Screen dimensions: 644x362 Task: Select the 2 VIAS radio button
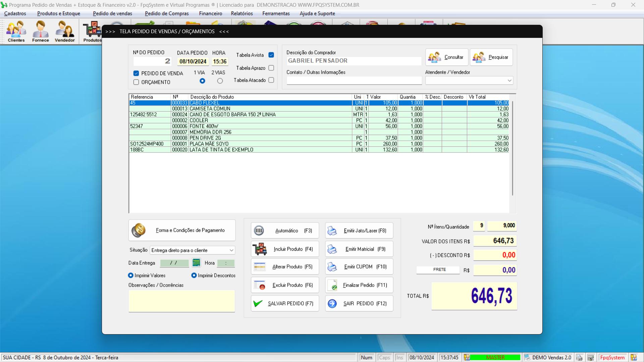click(x=220, y=81)
